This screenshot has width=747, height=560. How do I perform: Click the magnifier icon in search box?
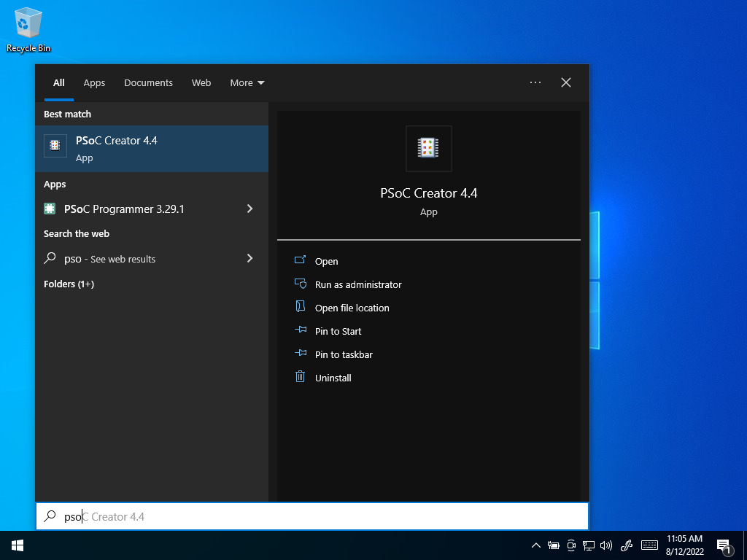coord(50,516)
